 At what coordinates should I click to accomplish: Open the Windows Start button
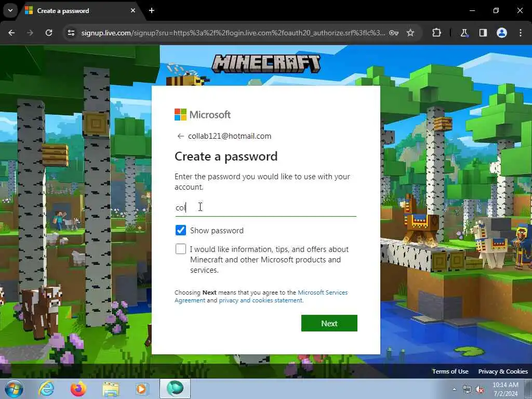pos(14,389)
